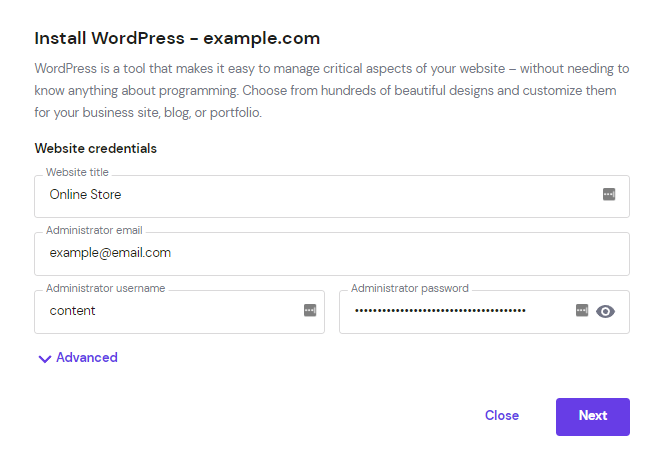Image resolution: width=662 pixels, height=475 pixels.
Task: Click the Close button
Action: tap(502, 415)
